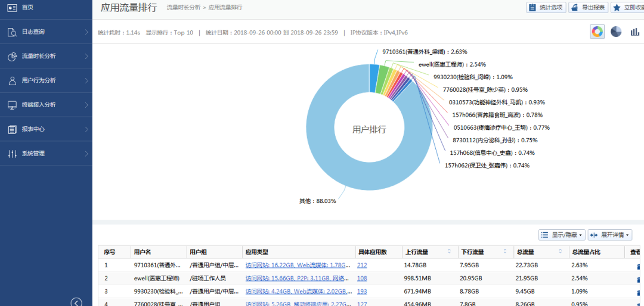Click the 导出报表 export icon
The height and width of the screenshot is (306, 644).
coord(575,7)
